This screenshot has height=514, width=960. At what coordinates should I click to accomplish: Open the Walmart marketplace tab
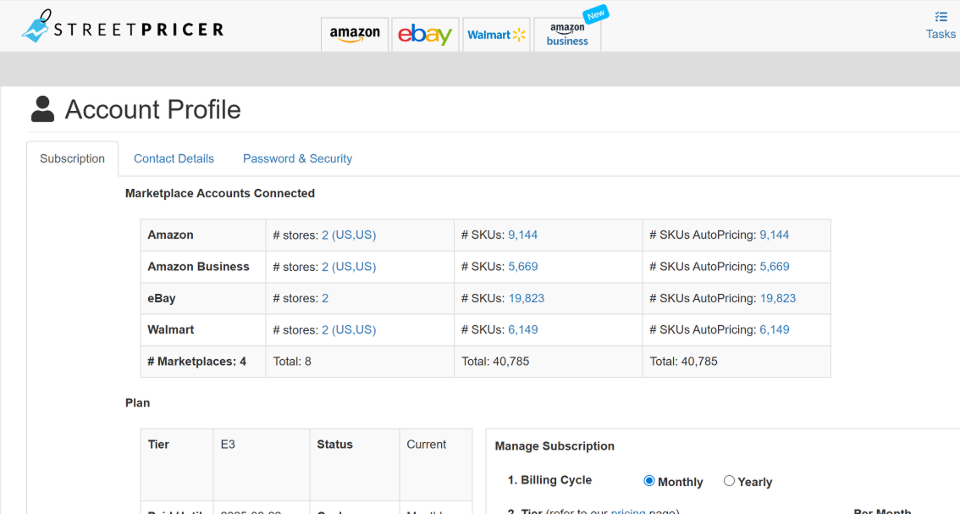(x=496, y=34)
